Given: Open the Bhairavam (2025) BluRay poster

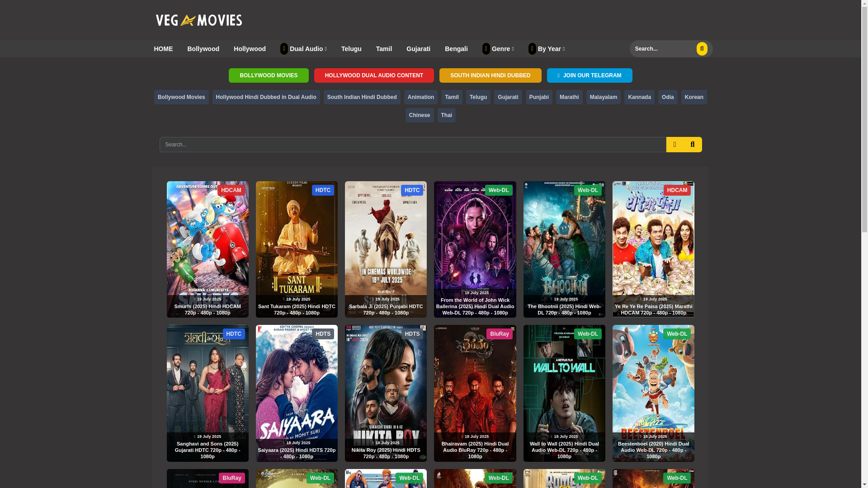Looking at the screenshot, I should click(x=475, y=393).
